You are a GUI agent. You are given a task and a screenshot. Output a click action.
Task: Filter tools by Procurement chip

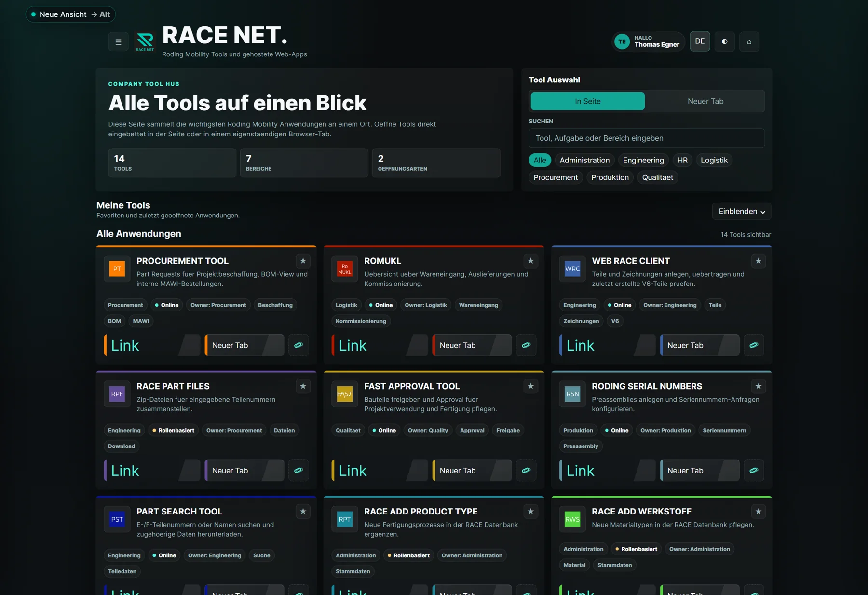pos(556,177)
